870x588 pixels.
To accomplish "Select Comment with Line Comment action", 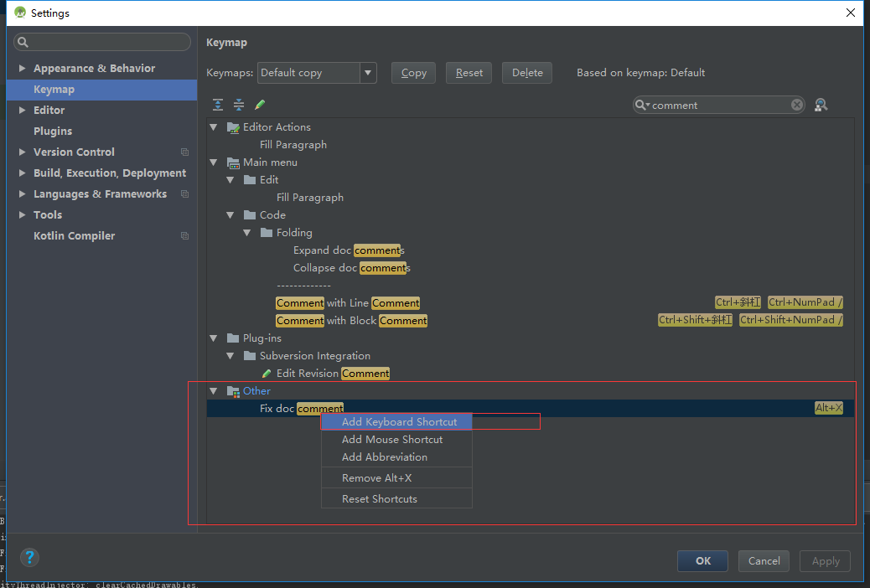I will [348, 303].
